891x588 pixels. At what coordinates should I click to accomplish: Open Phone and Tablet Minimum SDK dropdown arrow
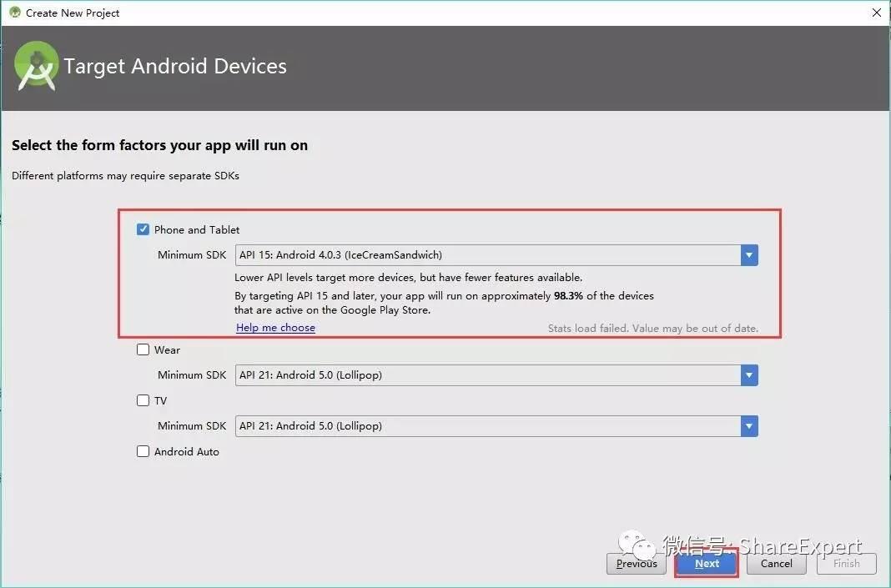pos(749,255)
